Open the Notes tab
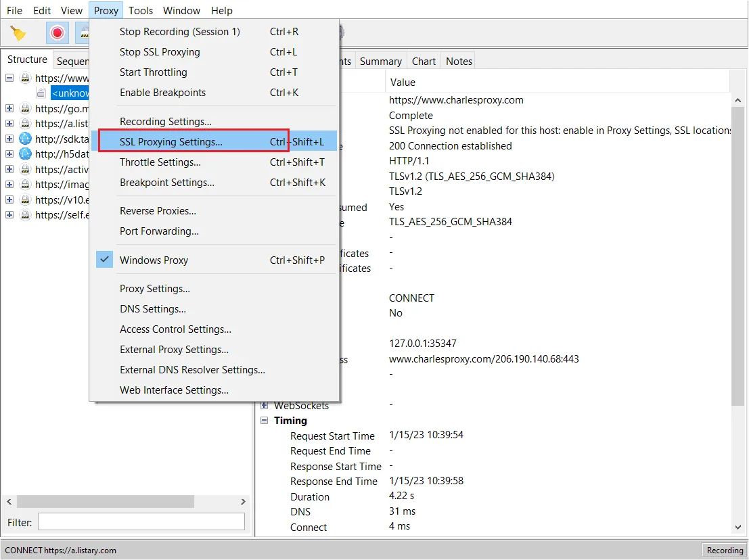The image size is (749, 560). pyautogui.click(x=459, y=61)
